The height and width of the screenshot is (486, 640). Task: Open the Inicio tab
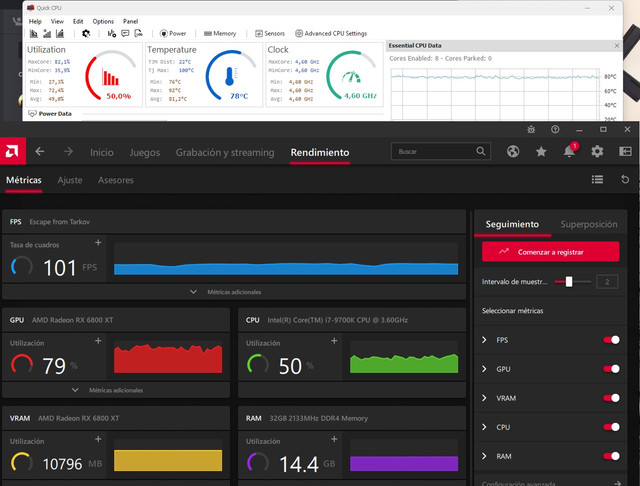pyautogui.click(x=102, y=152)
